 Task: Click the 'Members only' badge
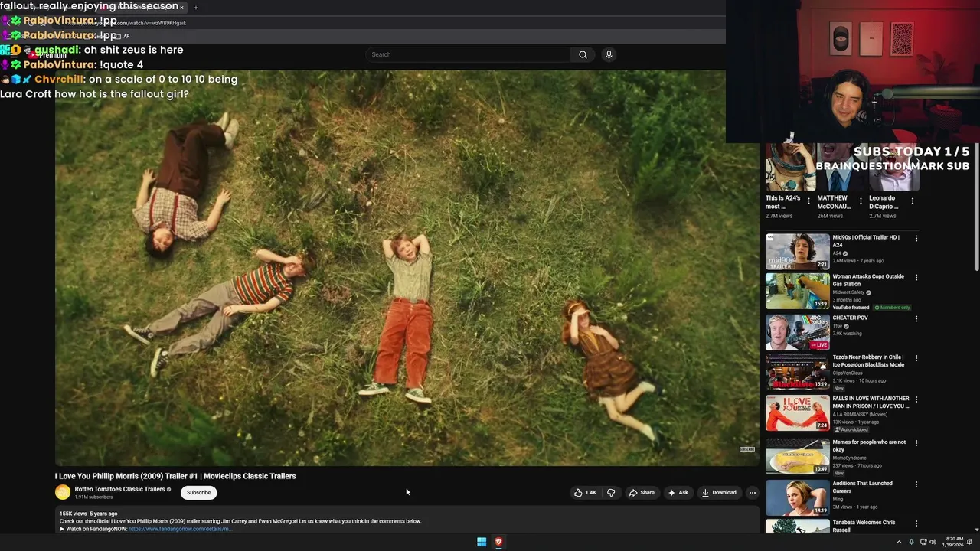pos(892,308)
